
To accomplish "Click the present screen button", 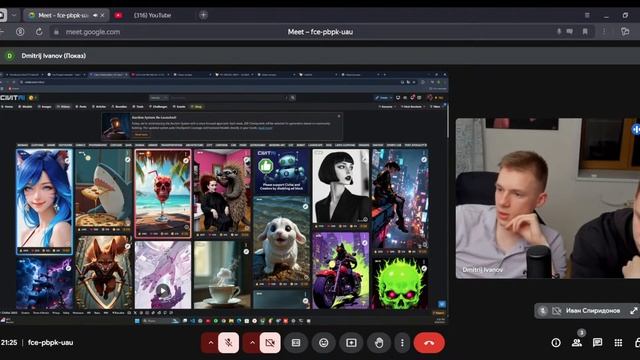I will pyautogui.click(x=351, y=343).
